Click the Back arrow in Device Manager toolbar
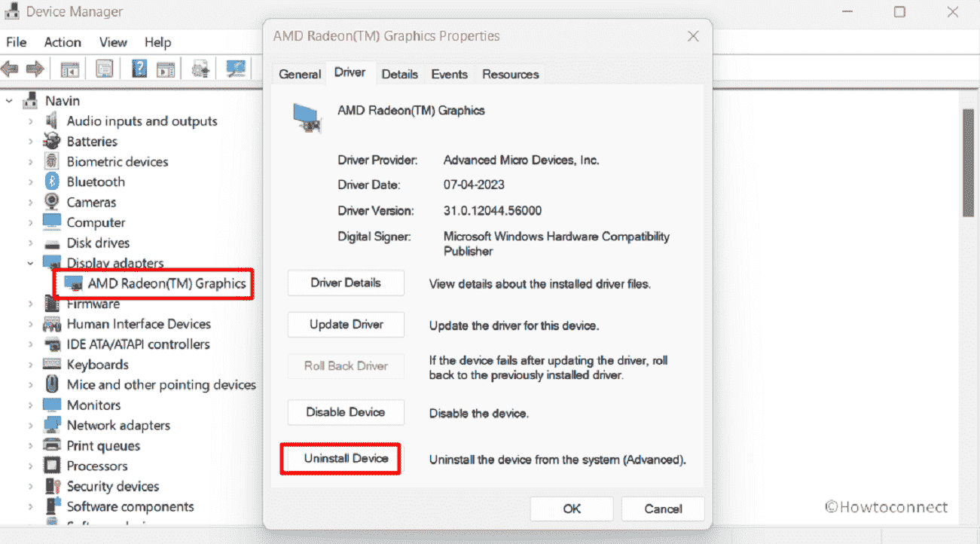Image resolution: width=980 pixels, height=544 pixels. tap(10, 69)
